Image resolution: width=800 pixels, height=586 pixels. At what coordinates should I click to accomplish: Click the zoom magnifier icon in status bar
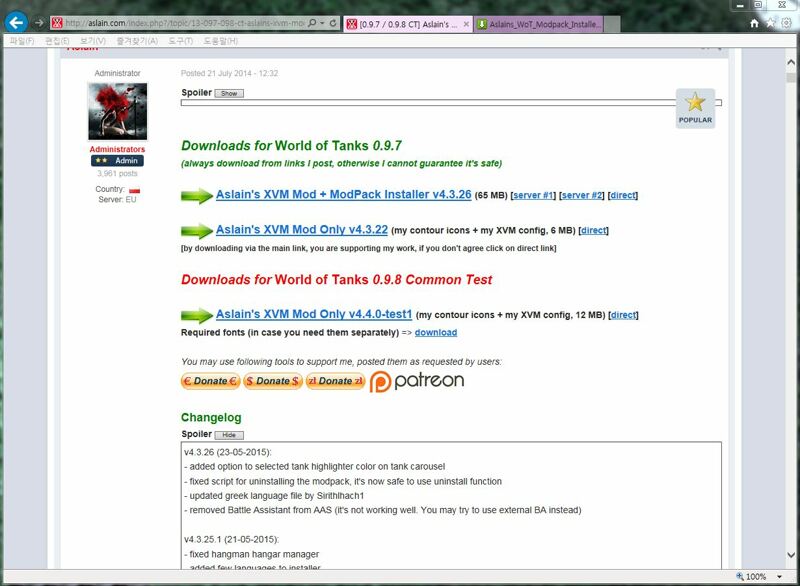click(740, 576)
